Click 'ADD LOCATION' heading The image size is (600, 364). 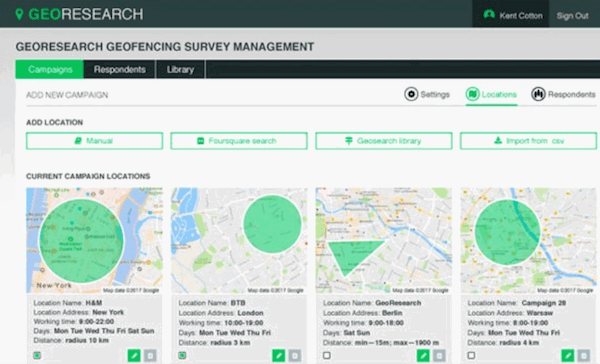54,122
